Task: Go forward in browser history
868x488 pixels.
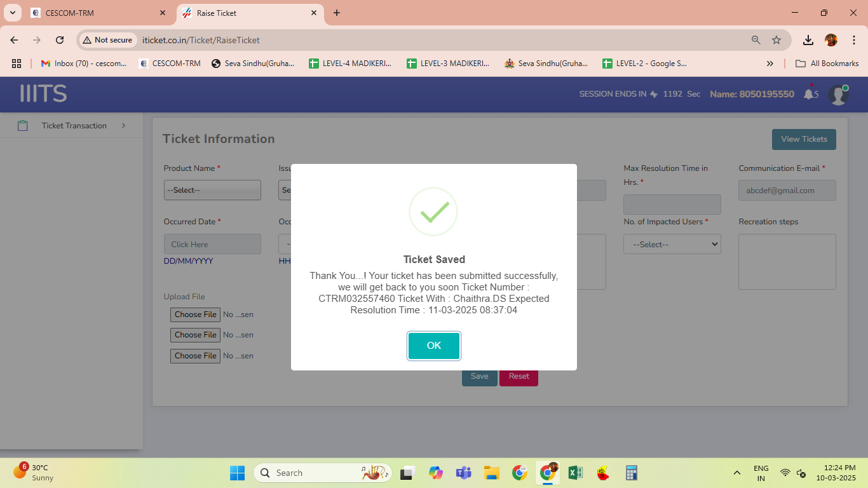Action: pyautogui.click(x=37, y=40)
